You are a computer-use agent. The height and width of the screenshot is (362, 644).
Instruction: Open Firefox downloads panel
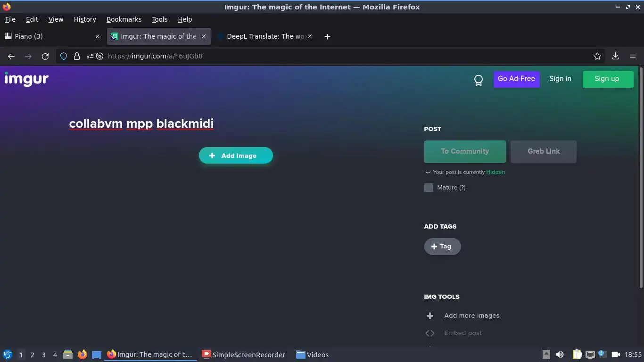coord(615,56)
